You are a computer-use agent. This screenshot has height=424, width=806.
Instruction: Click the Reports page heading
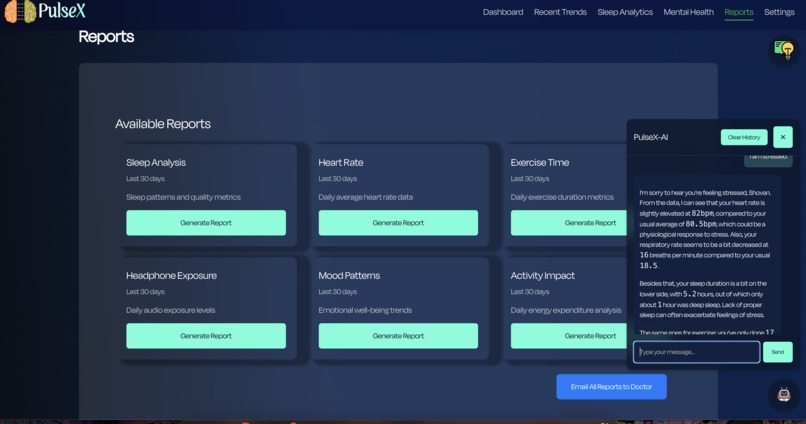click(106, 36)
